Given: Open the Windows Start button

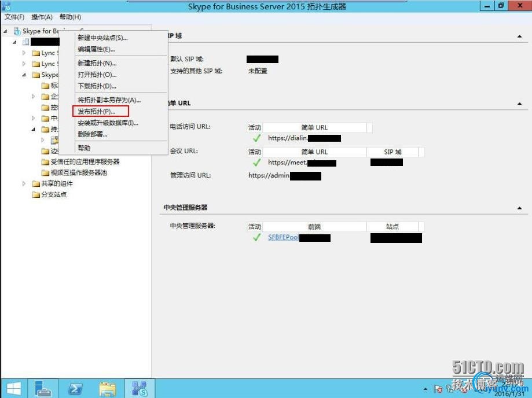Looking at the screenshot, I should 14,389.
